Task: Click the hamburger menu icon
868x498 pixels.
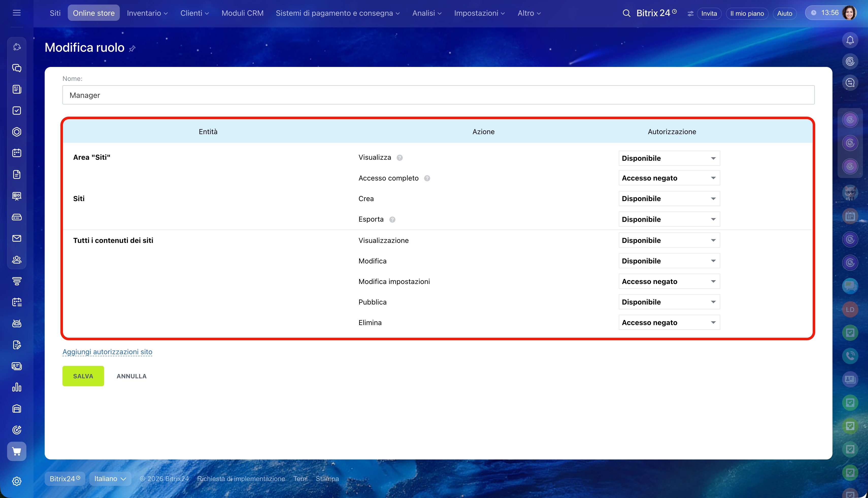Action: [x=16, y=13]
